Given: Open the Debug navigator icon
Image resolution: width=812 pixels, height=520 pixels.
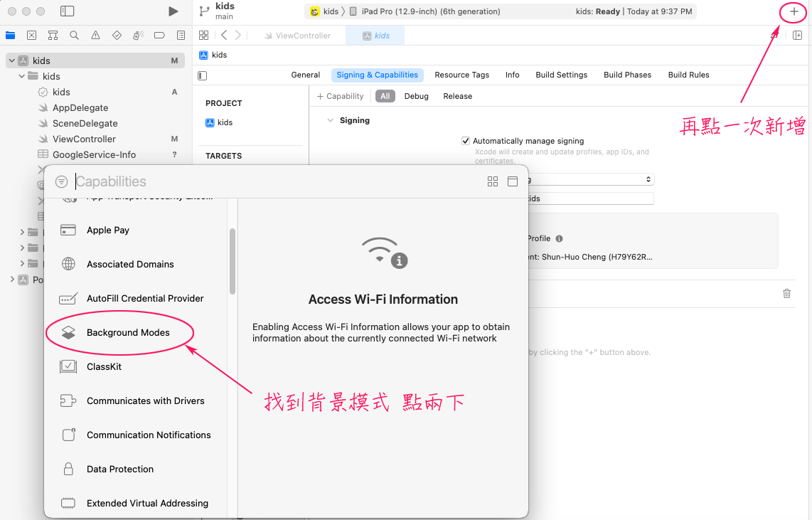Looking at the screenshot, I should click(x=138, y=36).
